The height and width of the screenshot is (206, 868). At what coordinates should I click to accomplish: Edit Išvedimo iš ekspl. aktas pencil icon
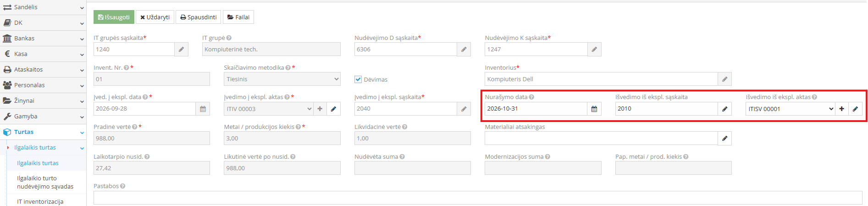pos(855,109)
